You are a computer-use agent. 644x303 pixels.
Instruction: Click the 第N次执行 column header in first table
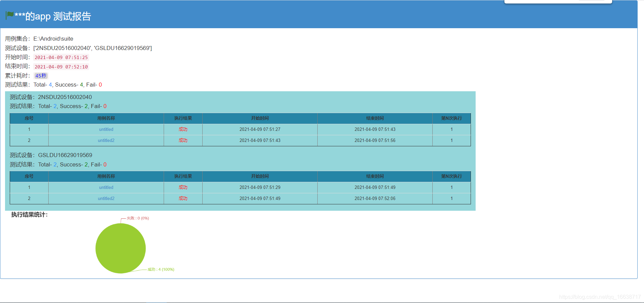pyautogui.click(x=451, y=118)
